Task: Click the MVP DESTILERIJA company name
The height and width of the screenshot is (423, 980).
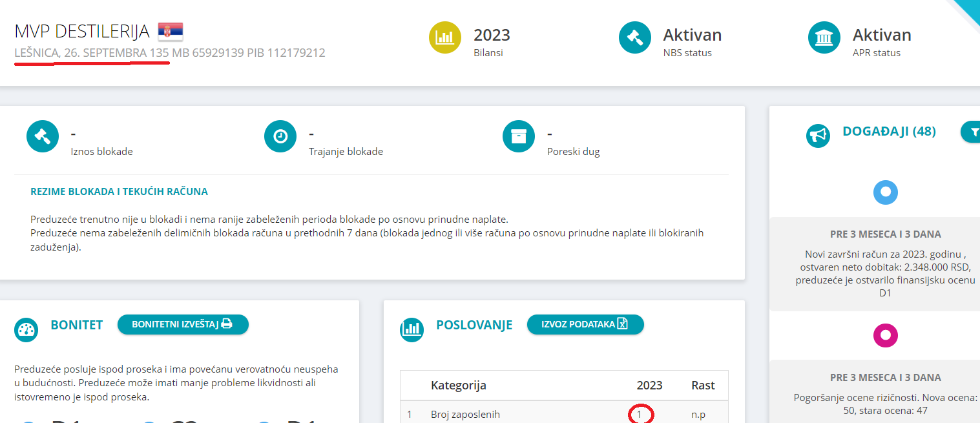Action: [82, 31]
